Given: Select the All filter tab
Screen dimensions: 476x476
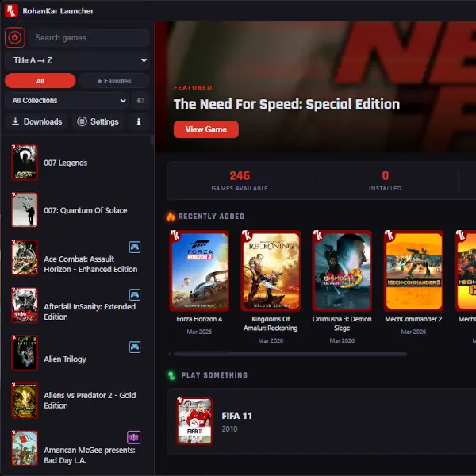Looking at the screenshot, I should [x=40, y=81].
